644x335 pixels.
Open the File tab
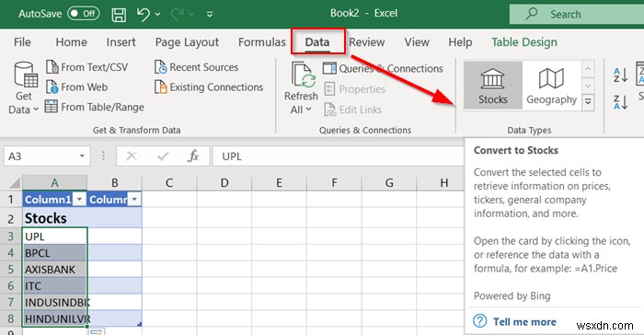(22, 42)
